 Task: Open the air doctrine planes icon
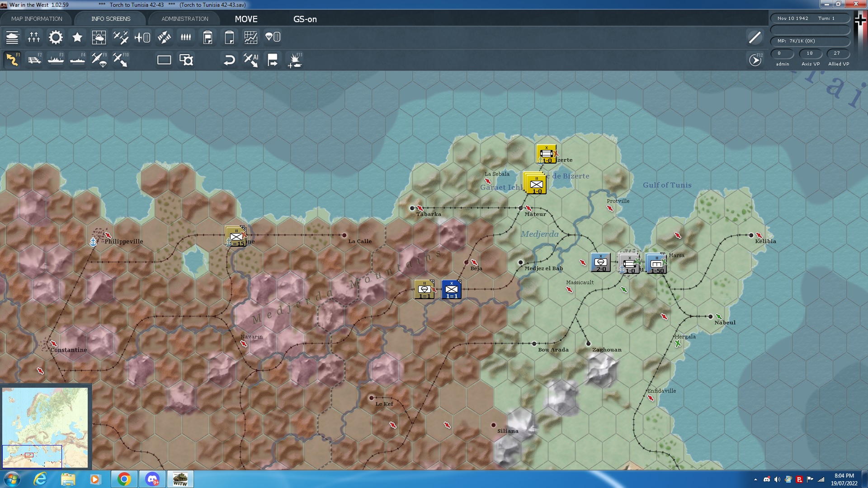click(x=121, y=38)
